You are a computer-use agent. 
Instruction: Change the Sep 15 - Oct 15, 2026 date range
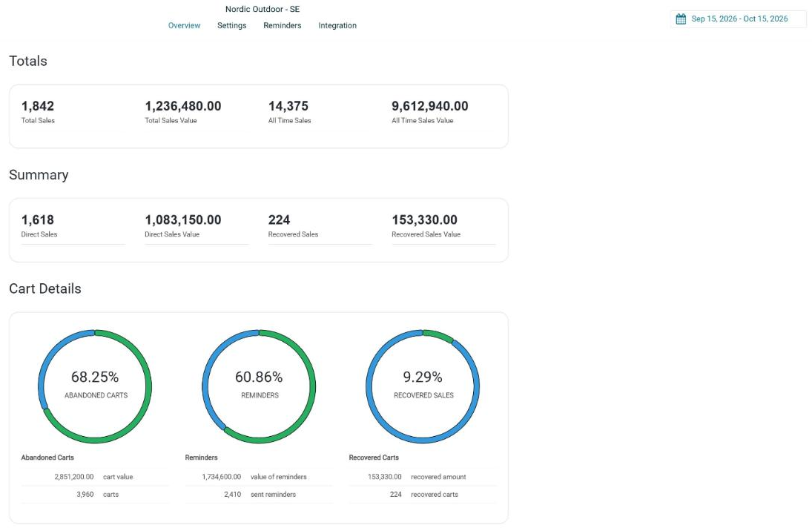coord(739,19)
